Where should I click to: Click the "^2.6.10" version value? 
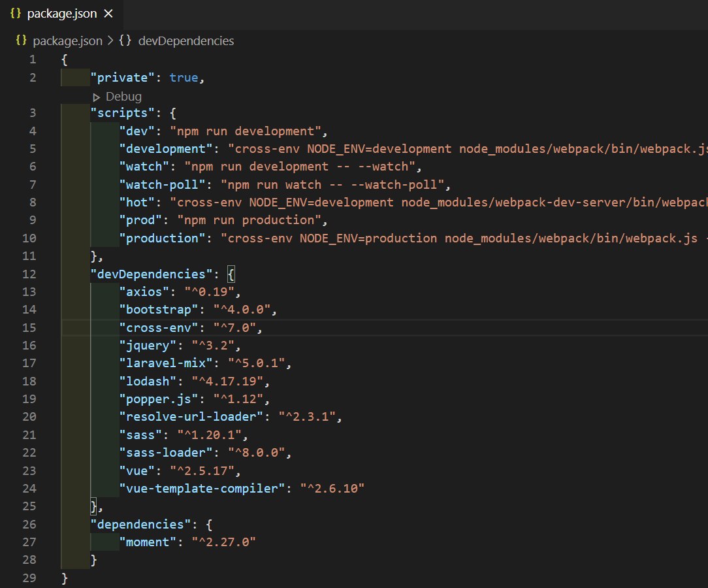[332, 489]
